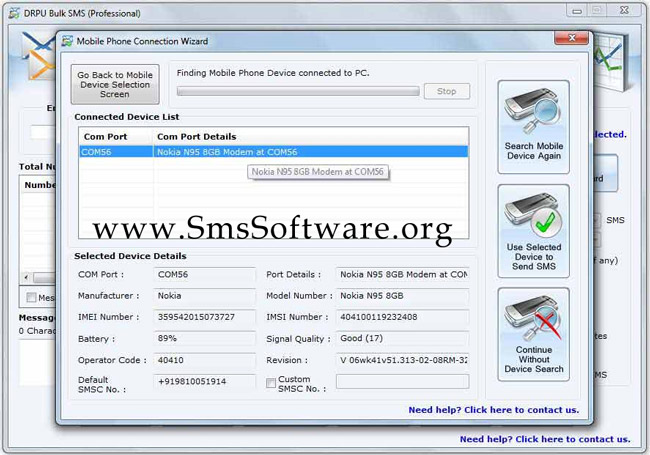Click Continue Without Device Search icon

click(533, 319)
